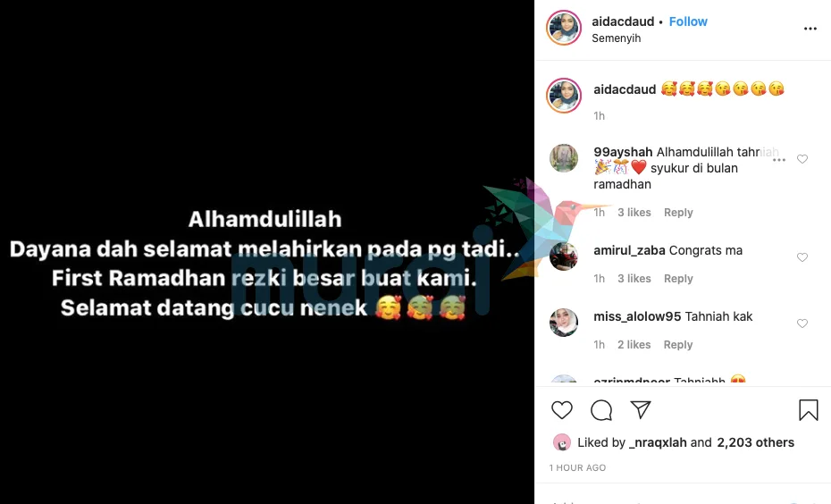Viewport: 831px width, 504px height.
Task: View 3 likes on amirul_zaba's comment
Action: pos(634,279)
